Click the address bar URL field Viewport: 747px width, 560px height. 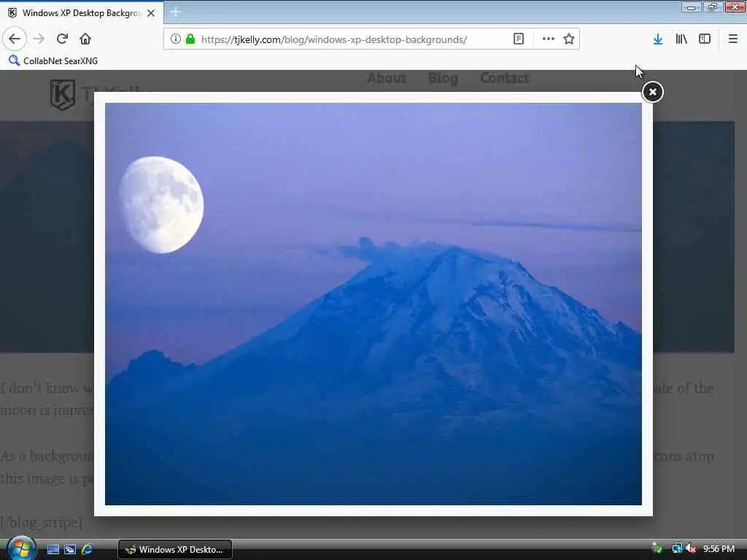coord(333,39)
